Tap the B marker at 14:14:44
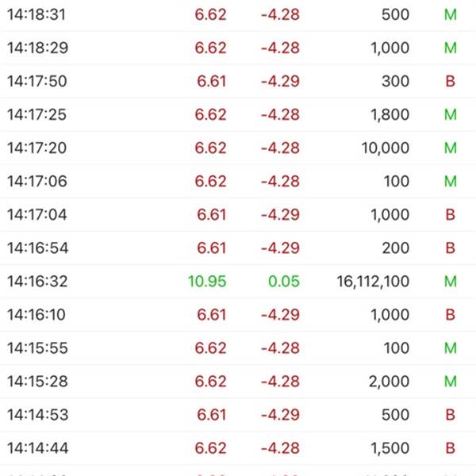This screenshot has height=476, width=476. coord(450,448)
